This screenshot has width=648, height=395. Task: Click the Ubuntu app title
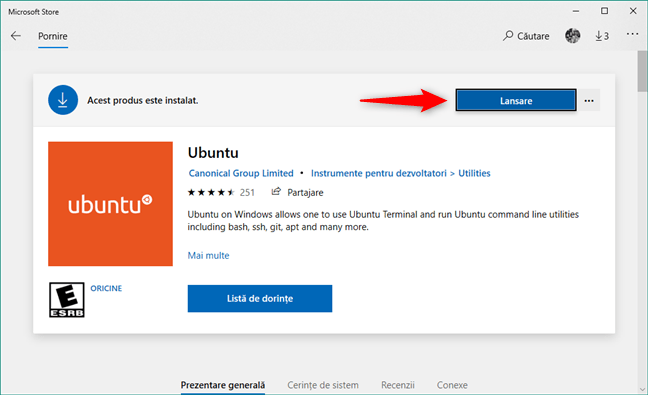point(213,153)
